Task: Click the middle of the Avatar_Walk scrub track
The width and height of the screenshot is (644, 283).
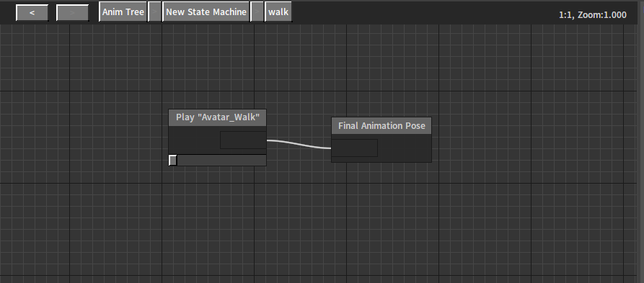Action: (x=218, y=161)
